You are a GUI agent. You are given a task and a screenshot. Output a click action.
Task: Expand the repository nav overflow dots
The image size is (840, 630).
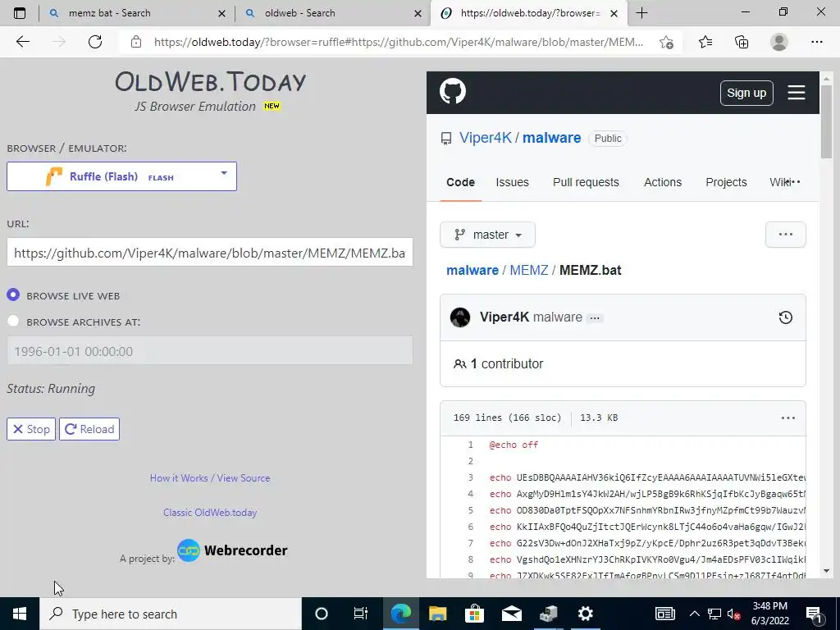pos(793,182)
